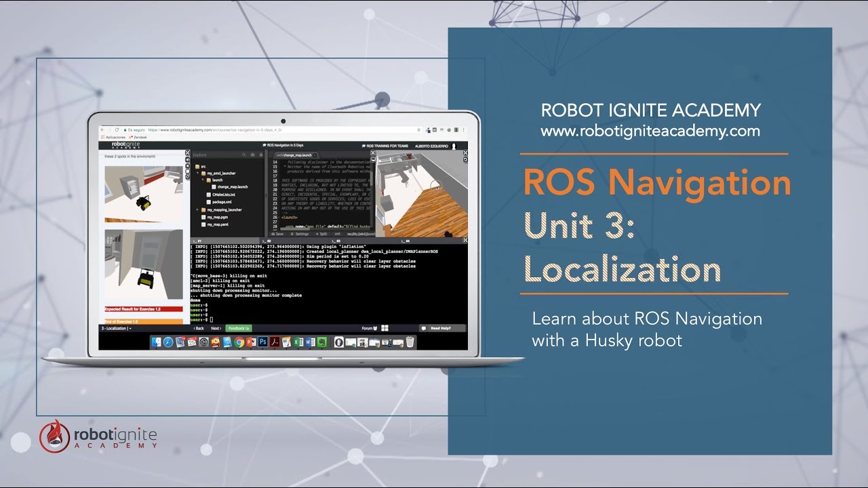The height and width of the screenshot is (488, 868).
Task: Open Calendar from the dock
Action: [192, 342]
